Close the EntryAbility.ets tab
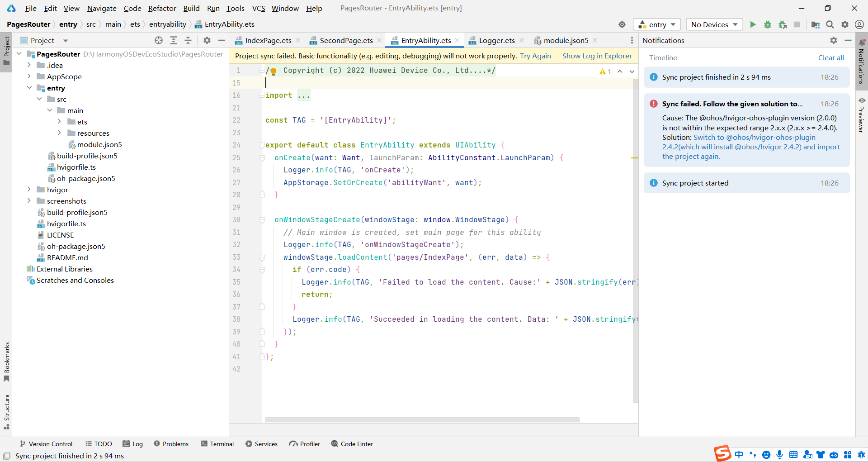Screen dimensions: 868x462 pyautogui.click(x=458, y=40)
